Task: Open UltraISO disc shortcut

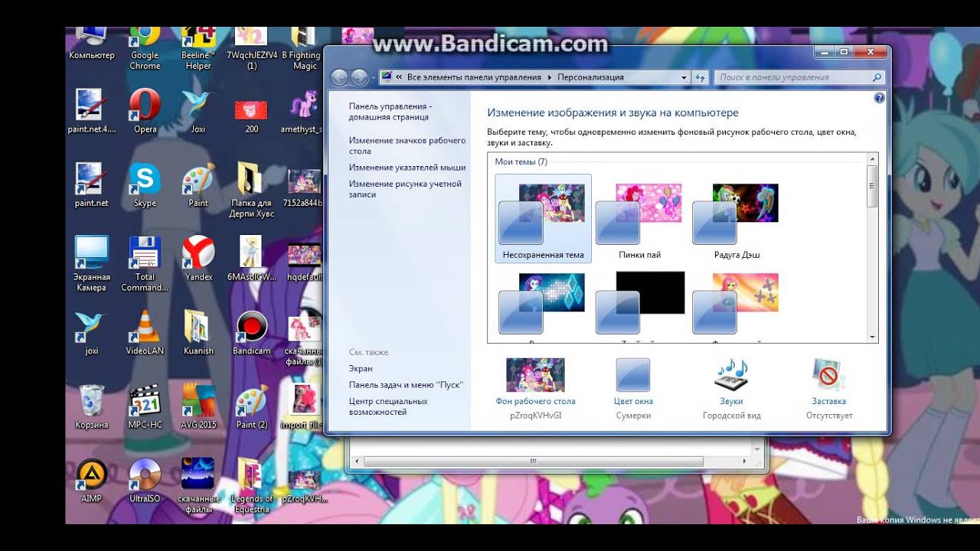Action: (145, 481)
